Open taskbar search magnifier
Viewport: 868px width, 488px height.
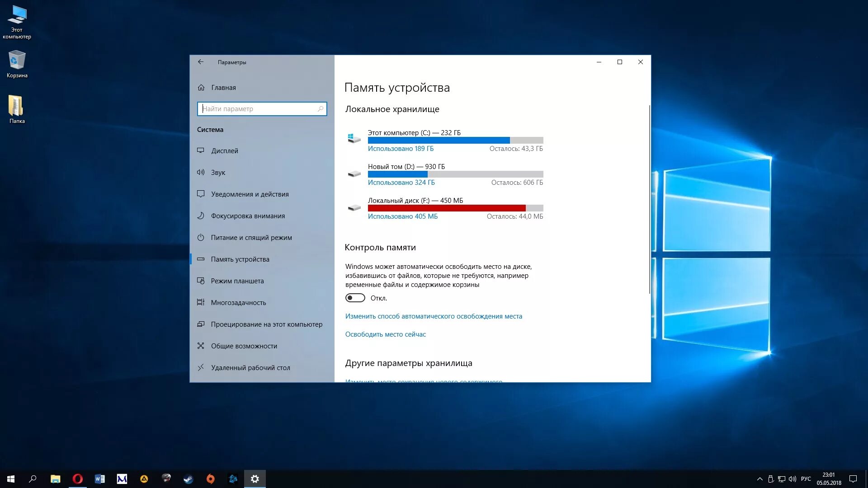(x=33, y=479)
